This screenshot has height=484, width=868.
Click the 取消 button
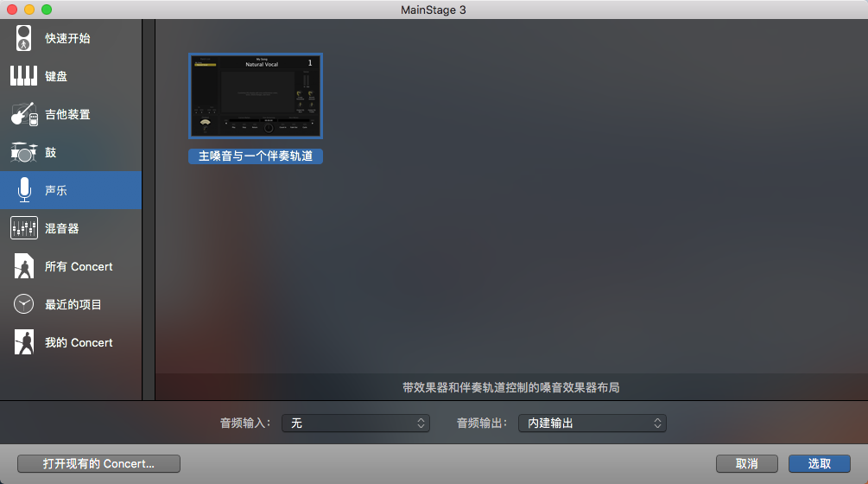click(x=747, y=463)
